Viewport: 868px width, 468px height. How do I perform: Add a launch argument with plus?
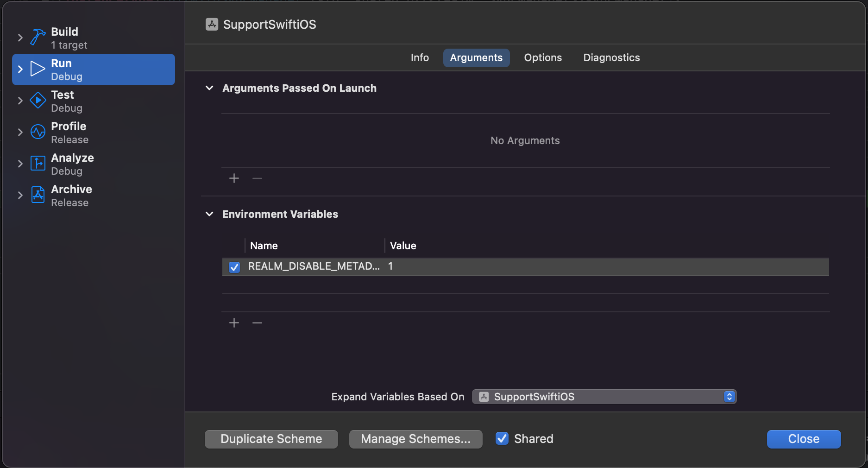click(234, 178)
